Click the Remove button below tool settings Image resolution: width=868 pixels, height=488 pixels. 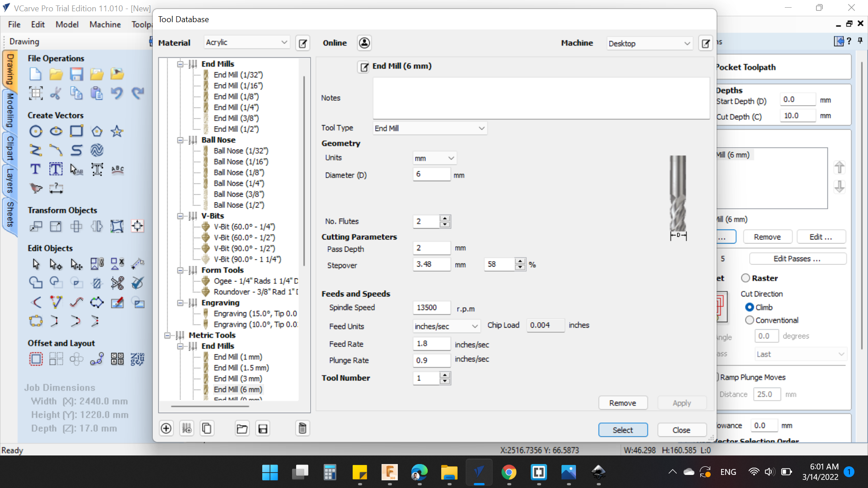coord(623,403)
